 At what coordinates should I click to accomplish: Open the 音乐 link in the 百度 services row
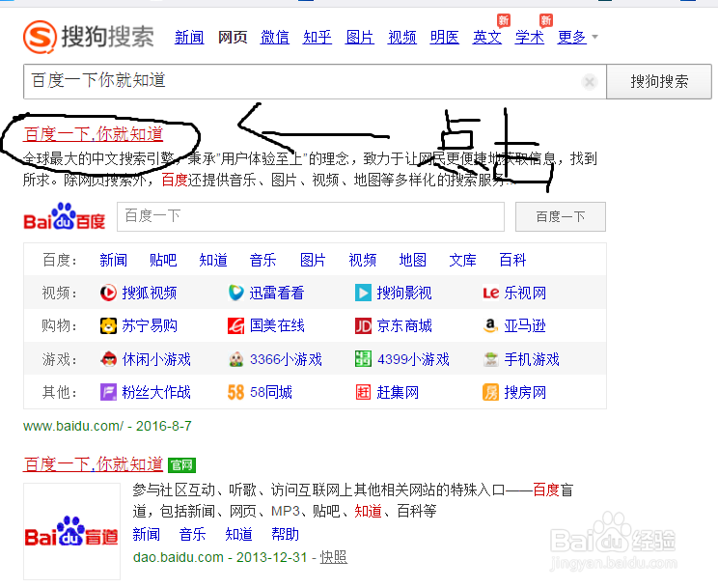click(262, 260)
